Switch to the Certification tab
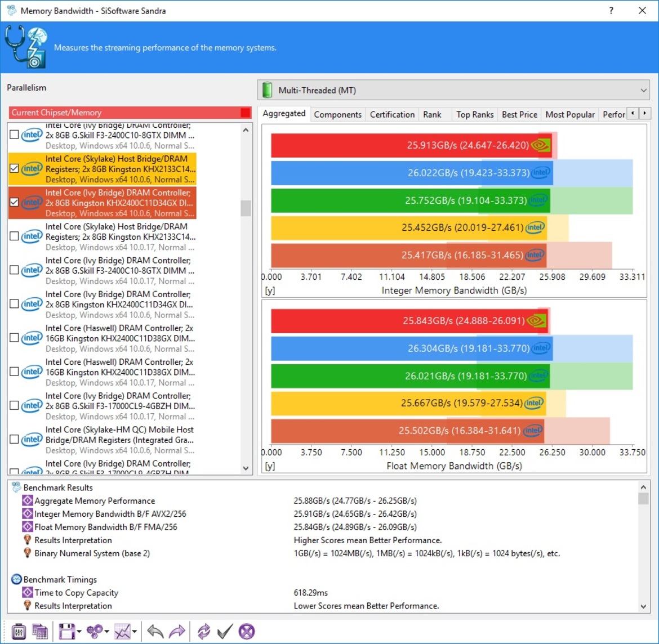This screenshot has height=644, width=659. tap(392, 114)
